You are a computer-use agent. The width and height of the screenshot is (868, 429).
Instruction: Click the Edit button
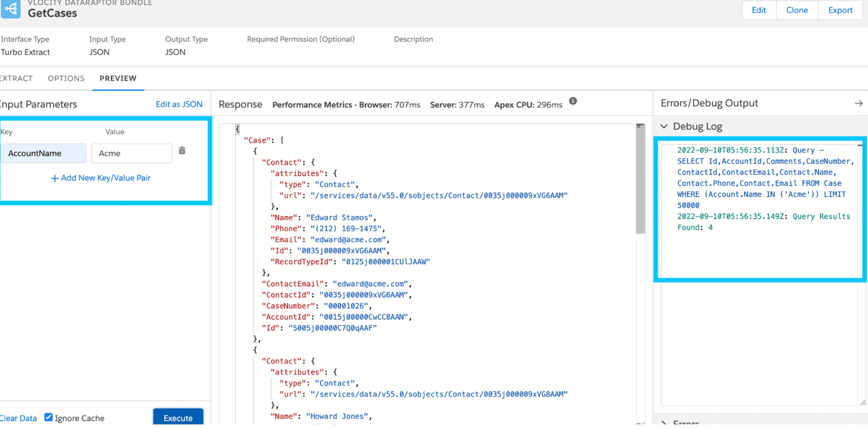[758, 10]
